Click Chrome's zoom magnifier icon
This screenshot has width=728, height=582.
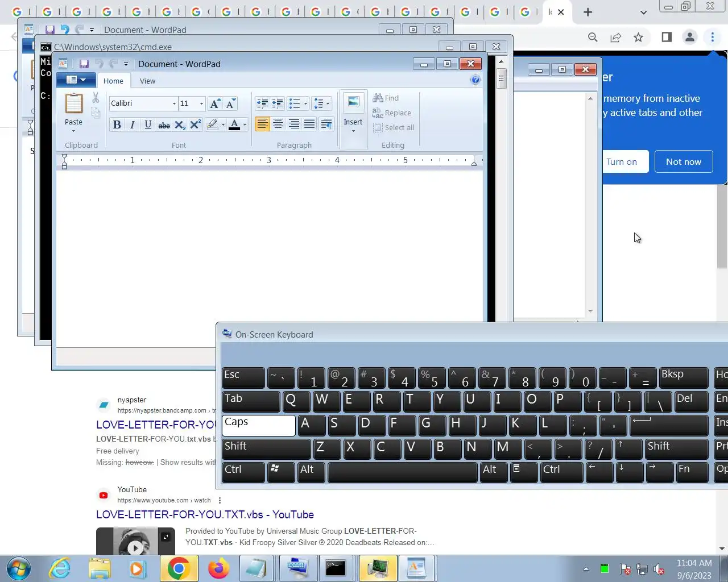click(x=593, y=38)
